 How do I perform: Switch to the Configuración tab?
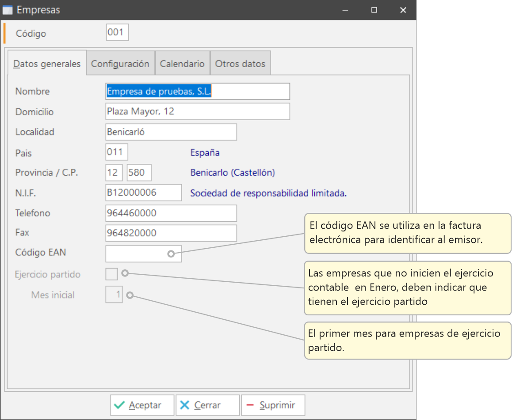(120, 64)
